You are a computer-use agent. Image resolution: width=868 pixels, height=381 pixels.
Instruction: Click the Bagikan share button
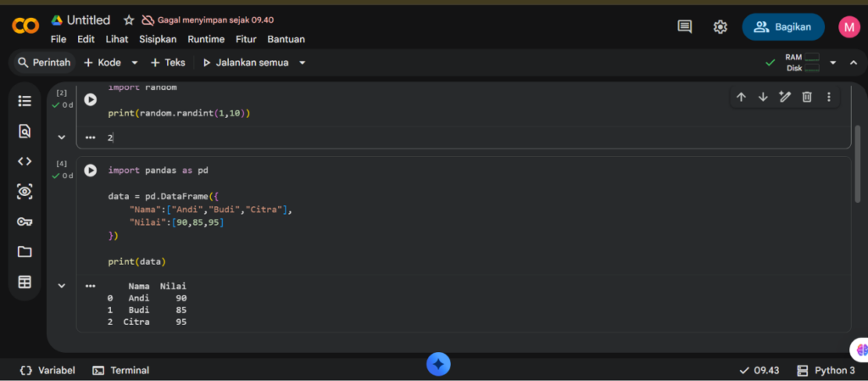click(782, 26)
